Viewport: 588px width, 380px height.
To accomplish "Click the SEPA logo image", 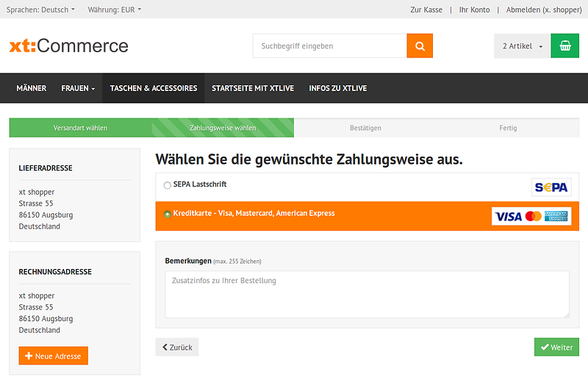I will click(x=551, y=187).
